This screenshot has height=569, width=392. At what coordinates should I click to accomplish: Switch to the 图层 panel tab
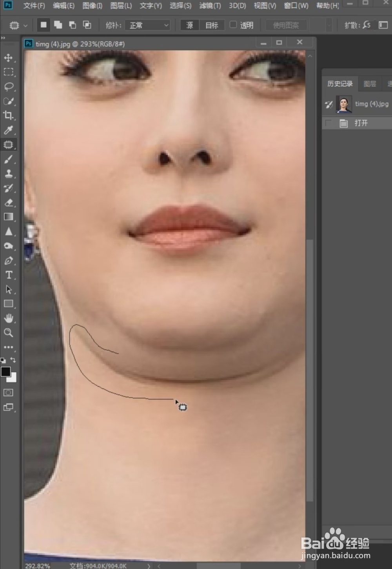(370, 84)
